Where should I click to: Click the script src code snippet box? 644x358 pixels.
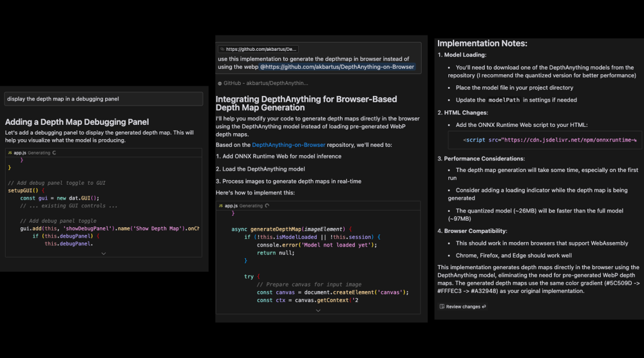coord(545,140)
